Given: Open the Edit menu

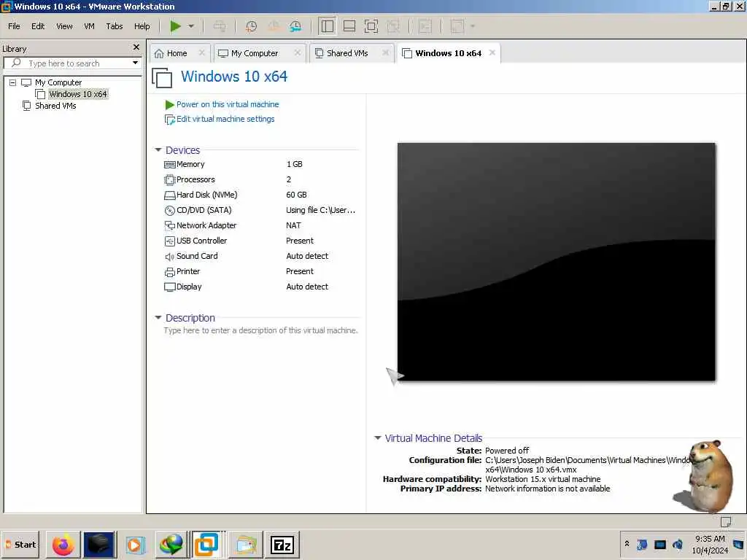Looking at the screenshot, I should pos(38,26).
